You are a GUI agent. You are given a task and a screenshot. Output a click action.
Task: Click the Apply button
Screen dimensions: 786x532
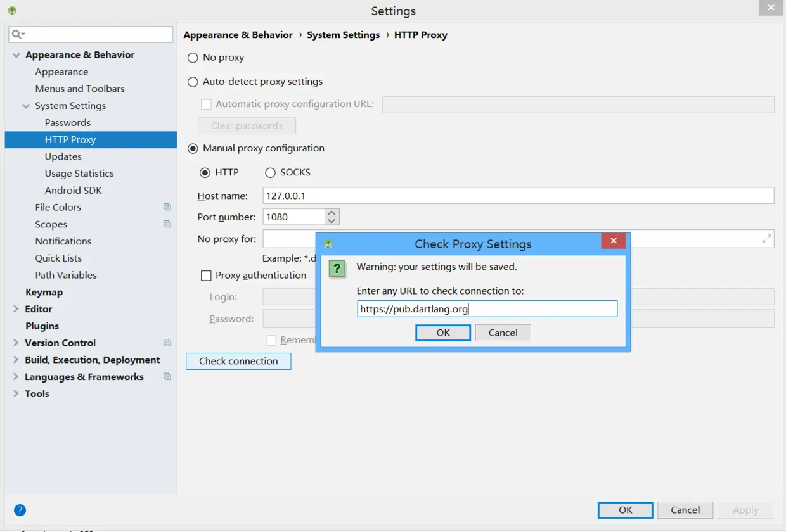click(x=745, y=510)
